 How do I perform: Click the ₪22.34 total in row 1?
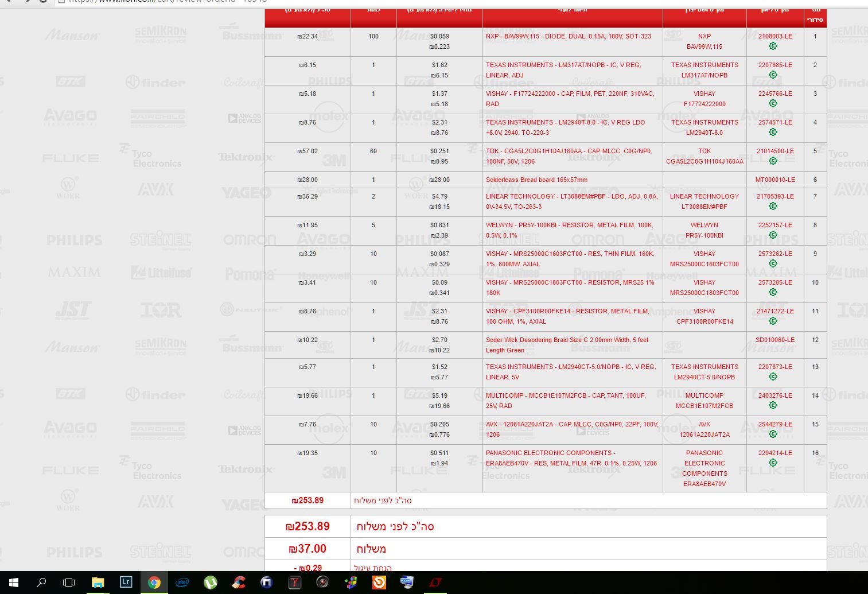[x=308, y=36]
